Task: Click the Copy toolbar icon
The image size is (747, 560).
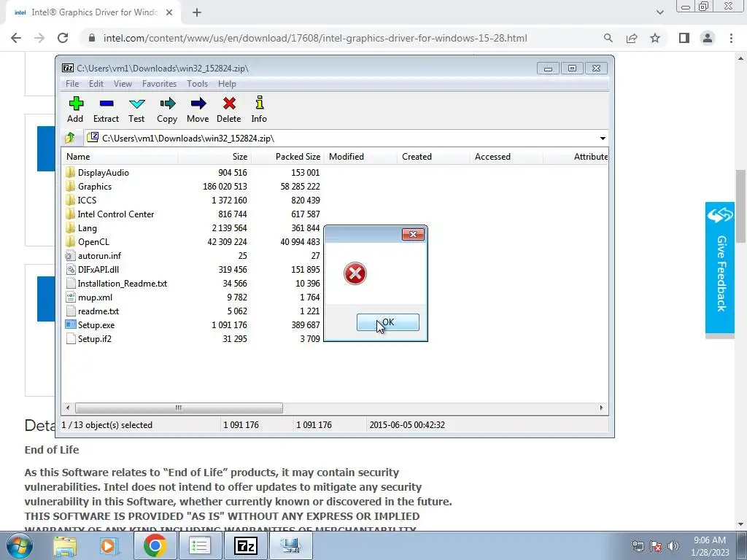Action: click(167, 109)
